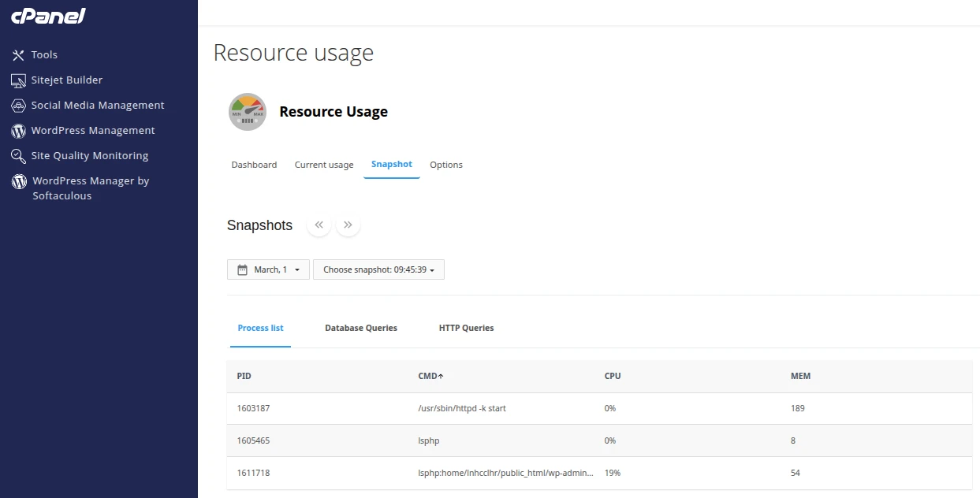Open Tools from the sidebar
This screenshot has height=498, width=980.
(x=44, y=54)
